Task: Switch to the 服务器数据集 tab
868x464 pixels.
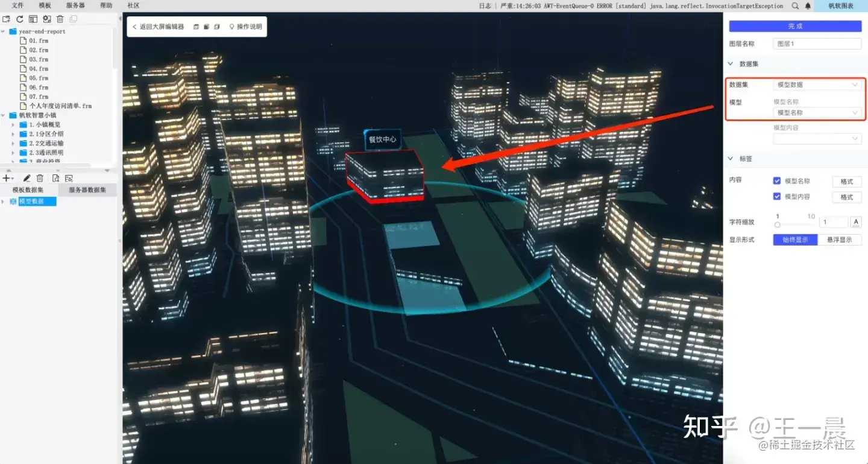Action: [87, 189]
